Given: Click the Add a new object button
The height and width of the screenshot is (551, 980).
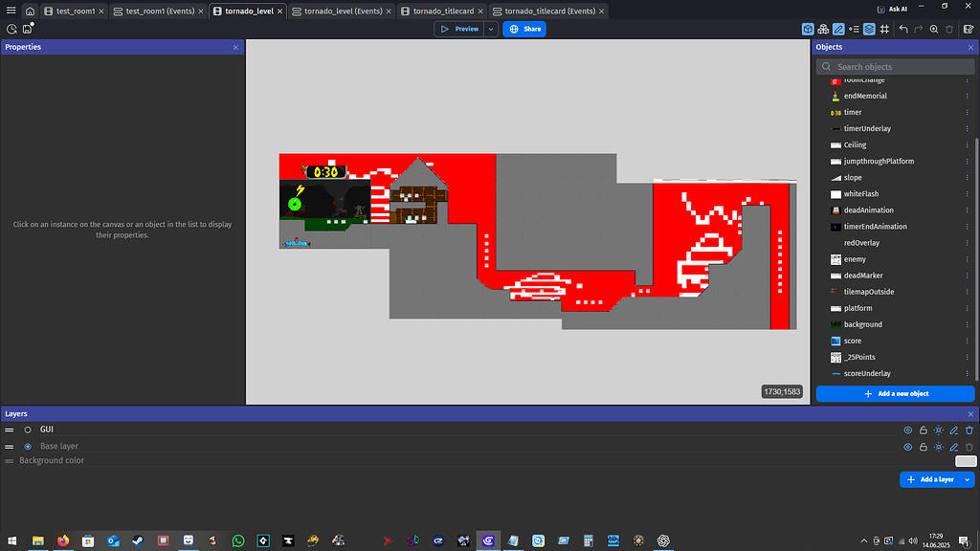Looking at the screenshot, I should 894,393.
